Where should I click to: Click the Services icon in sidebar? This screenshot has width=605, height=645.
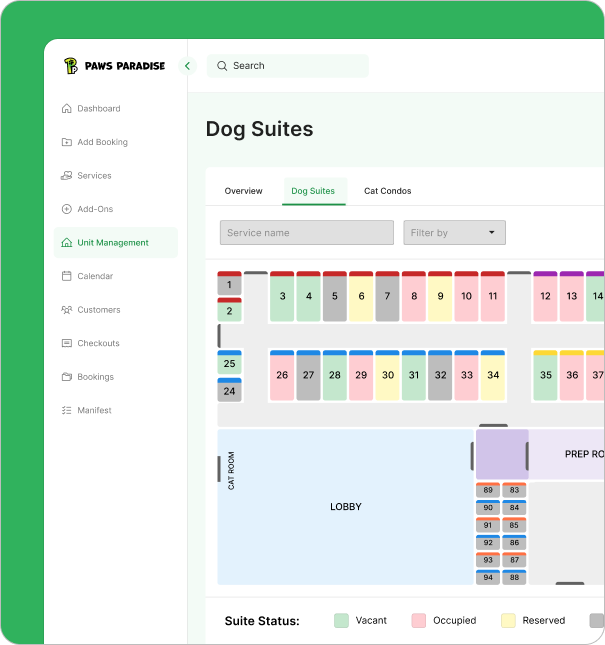(x=67, y=176)
